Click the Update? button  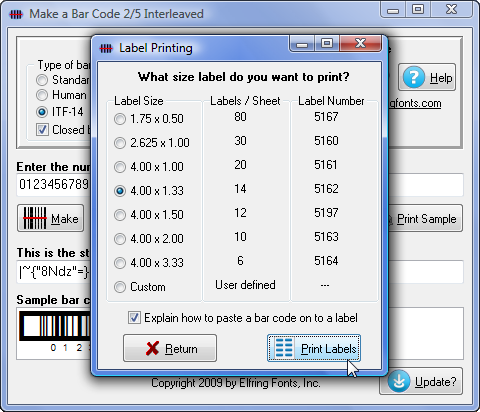click(421, 381)
